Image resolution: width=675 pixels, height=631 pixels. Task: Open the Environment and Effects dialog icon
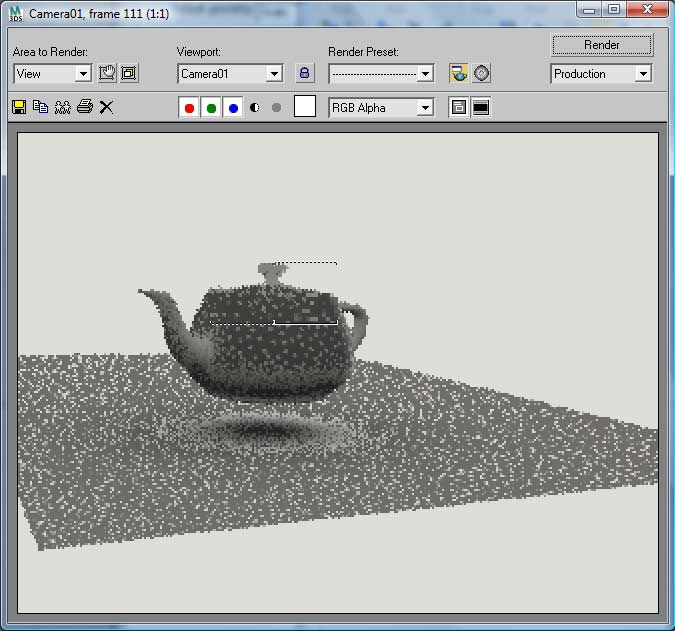tap(481, 73)
